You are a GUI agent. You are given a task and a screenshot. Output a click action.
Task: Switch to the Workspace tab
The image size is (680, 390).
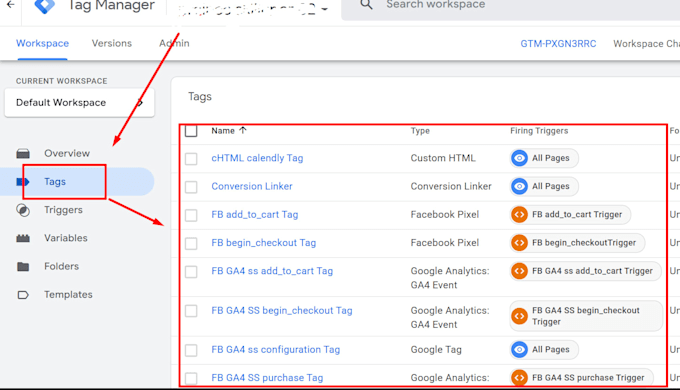(42, 43)
